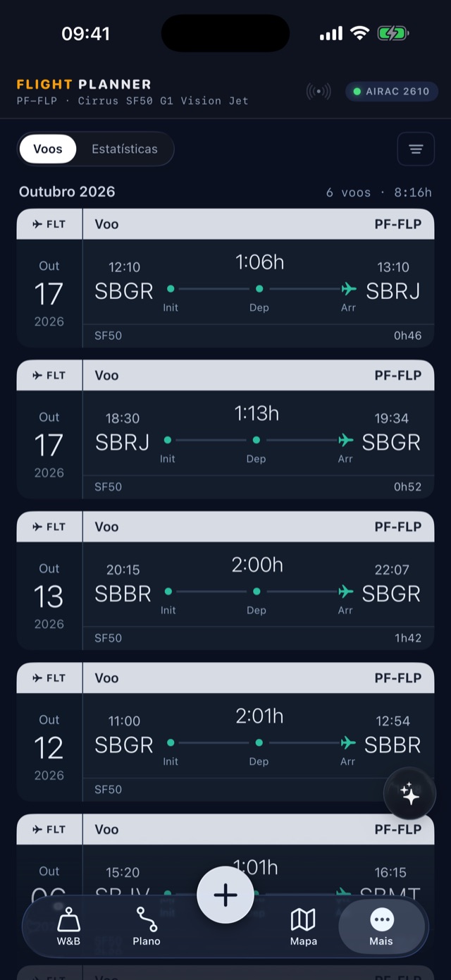Tap the FLT airplane icon on first card

pyautogui.click(x=37, y=224)
